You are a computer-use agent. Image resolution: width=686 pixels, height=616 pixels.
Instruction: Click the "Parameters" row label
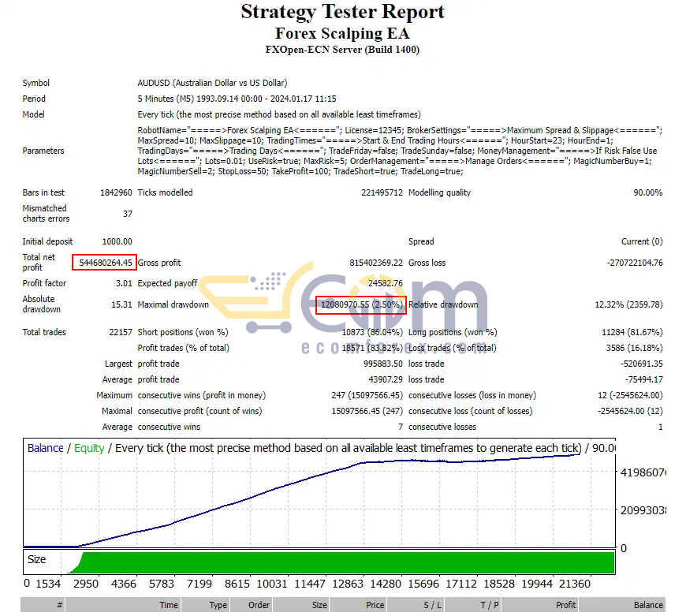43,151
